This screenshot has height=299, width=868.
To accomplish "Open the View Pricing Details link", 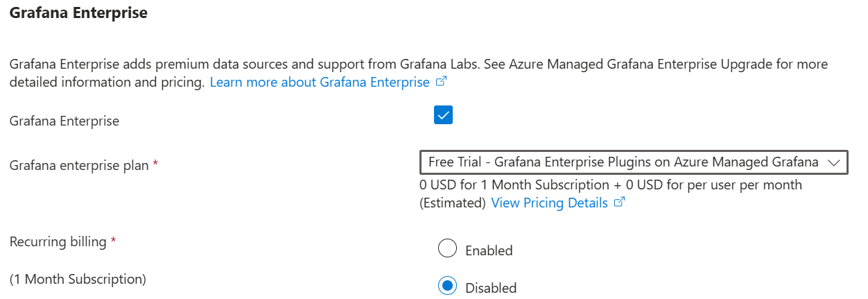I will click(549, 203).
